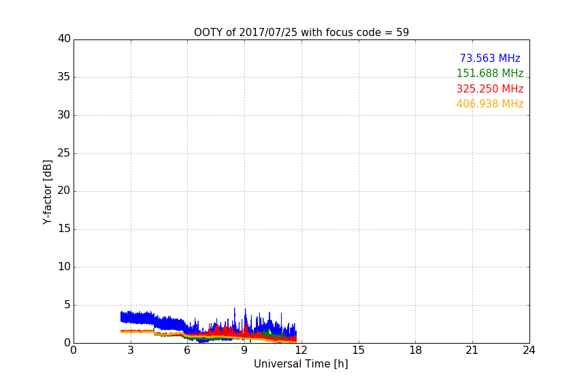Click the x-axis tick label 18
Image resolution: width=588 pixels, height=392 pixels.
(415, 350)
